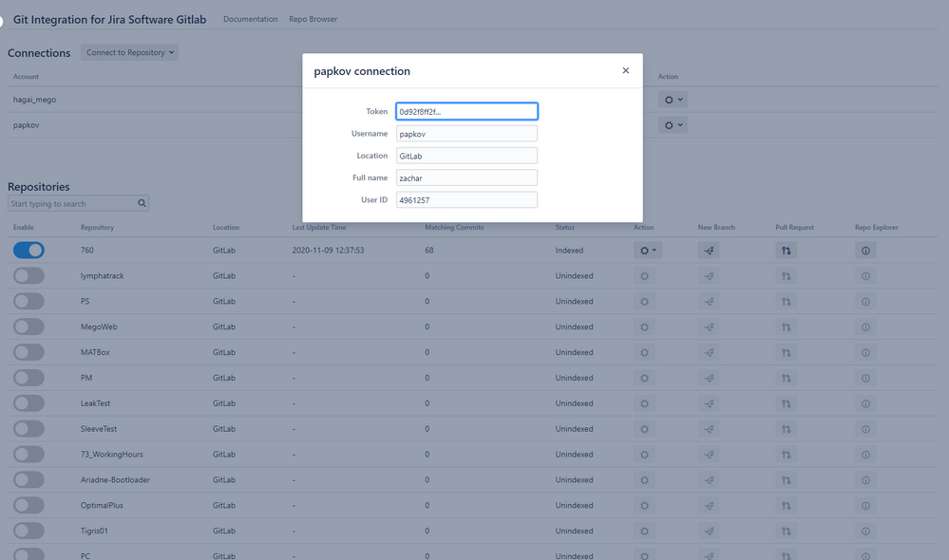Click the gear action icon for the PS repository
949x560 pixels.
[645, 301]
